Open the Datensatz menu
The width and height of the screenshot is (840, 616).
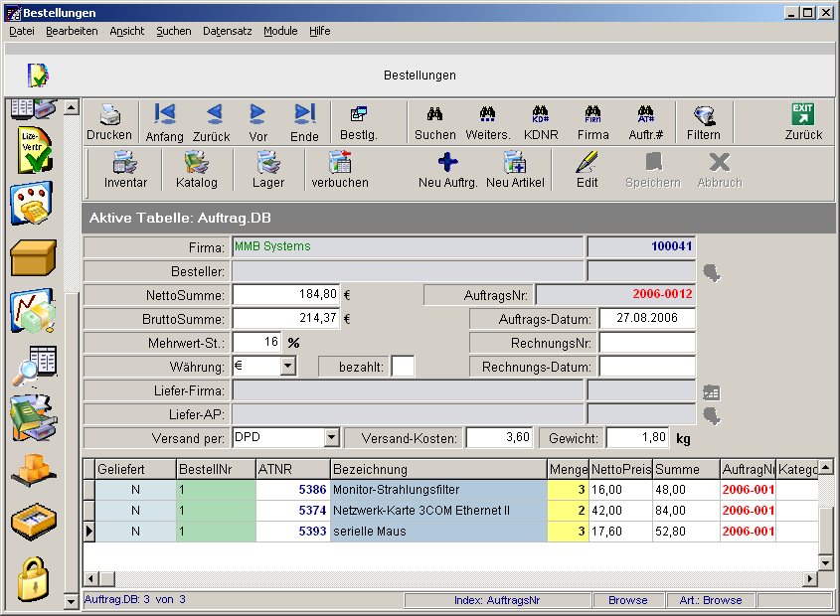[x=227, y=31]
